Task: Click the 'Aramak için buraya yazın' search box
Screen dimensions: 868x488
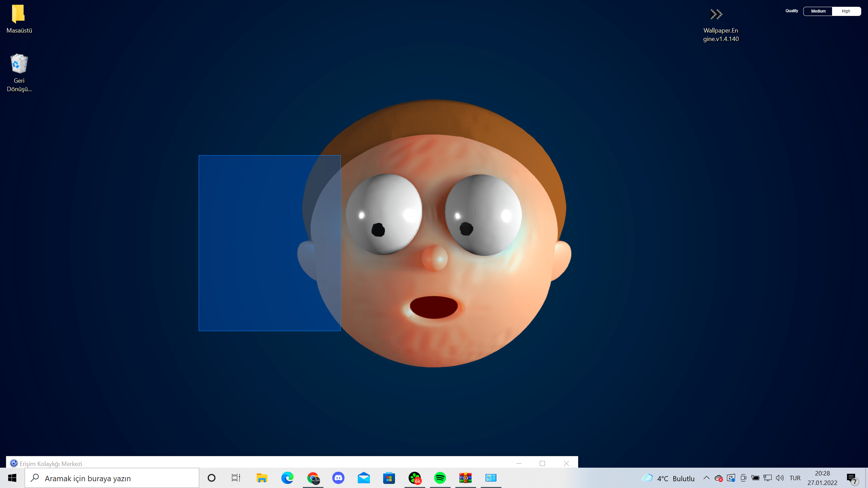Action: [112, 478]
